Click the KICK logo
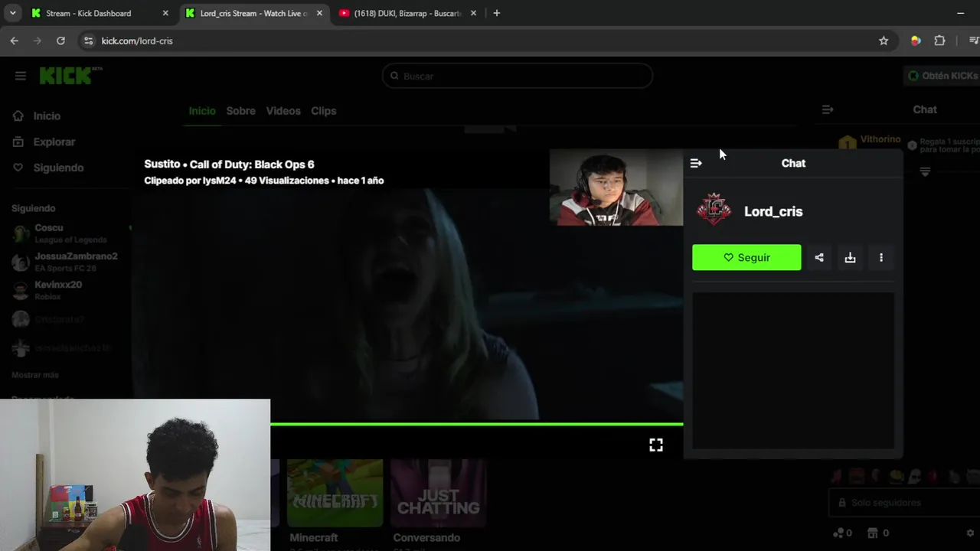 70,75
